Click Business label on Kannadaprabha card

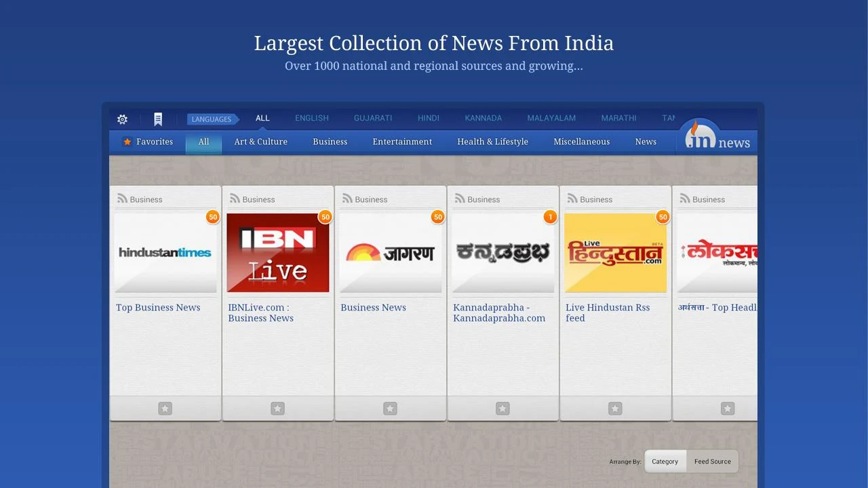click(x=484, y=199)
